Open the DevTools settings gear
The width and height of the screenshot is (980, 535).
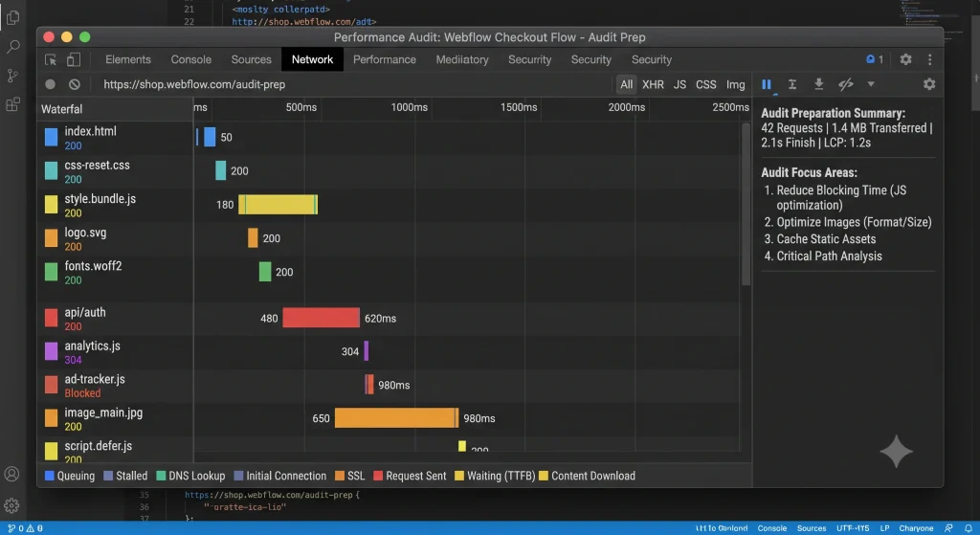click(x=905, y=59)
